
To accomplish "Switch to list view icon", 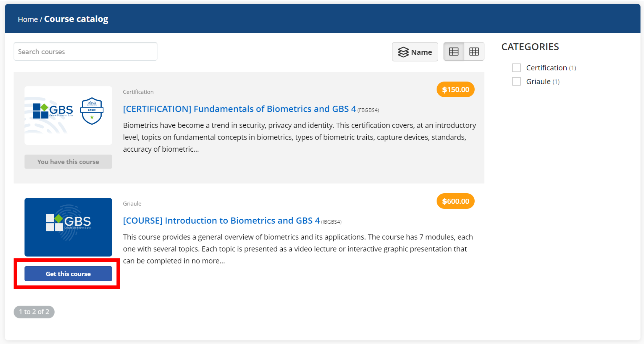I will coord(454,52).
